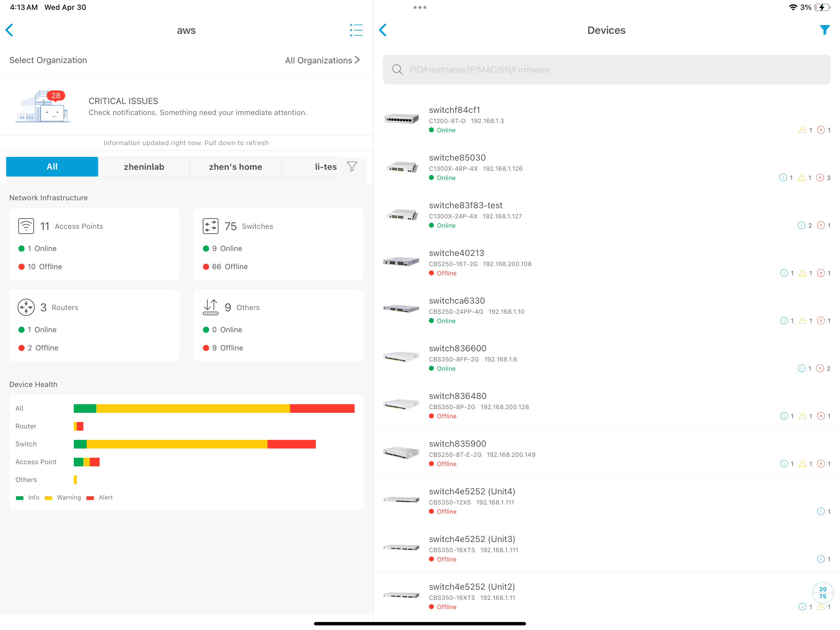Tap the Switch device health bar
This screenshot has height=630, width=840.
[194, 444]
